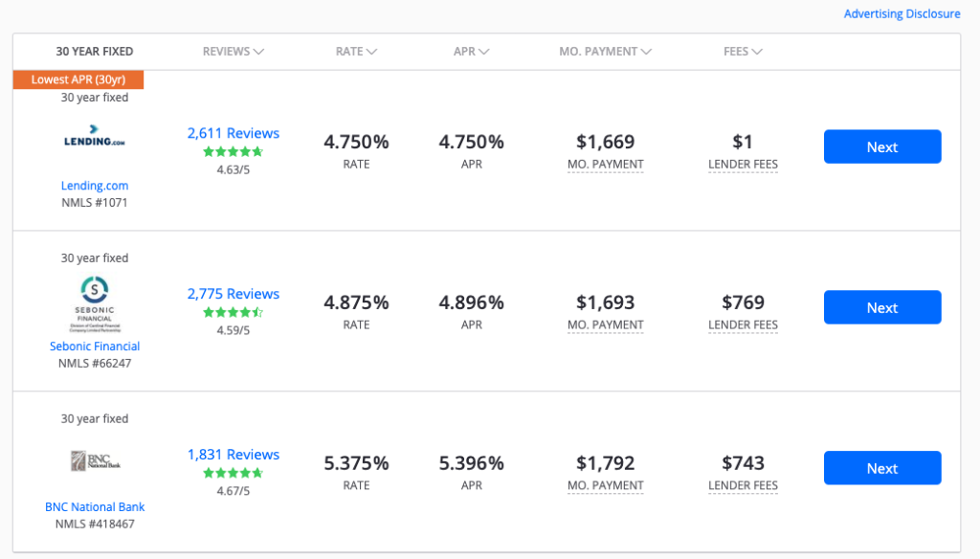Click Lender Fees label under $769
980x559 pixels.
tap(743, 325)
